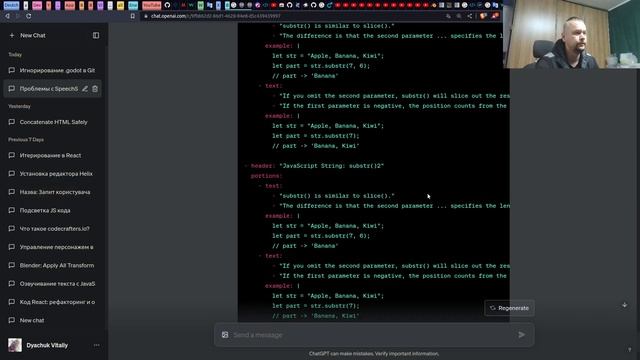
Task: Open the 'Назва: Запит користувача' chat
Action: click(53, 192)
